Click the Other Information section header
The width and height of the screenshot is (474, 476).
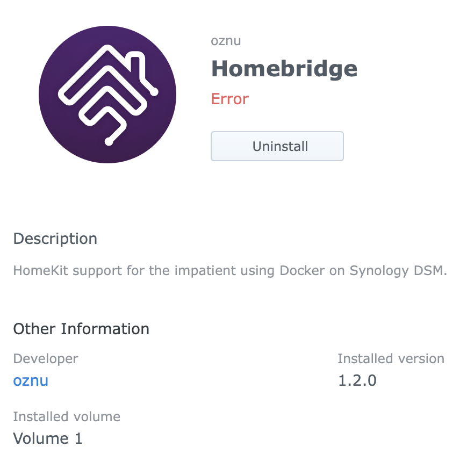point(81,329)
